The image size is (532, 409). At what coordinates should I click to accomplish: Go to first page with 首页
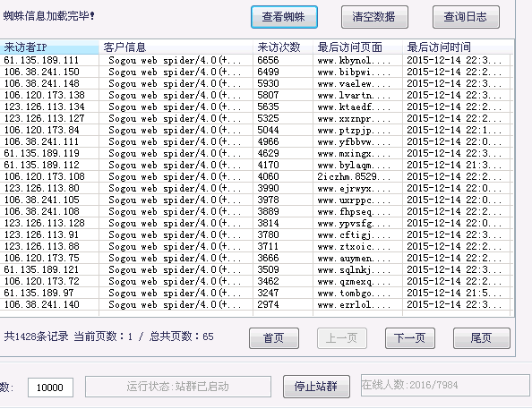click(274, 338)
